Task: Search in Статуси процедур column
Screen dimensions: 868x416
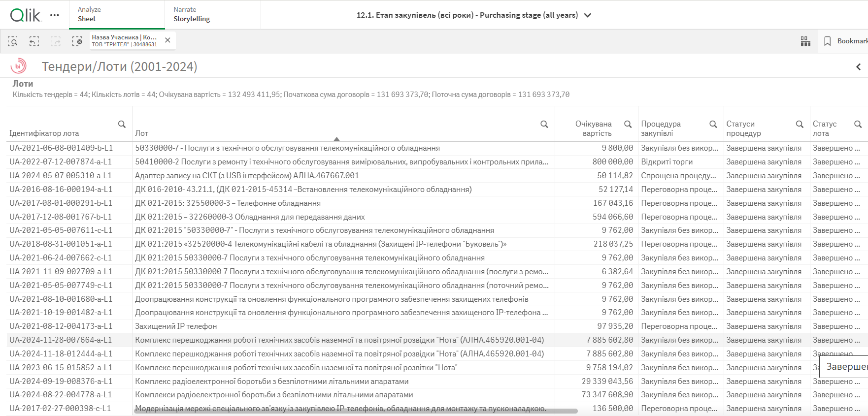Action: 800,124
